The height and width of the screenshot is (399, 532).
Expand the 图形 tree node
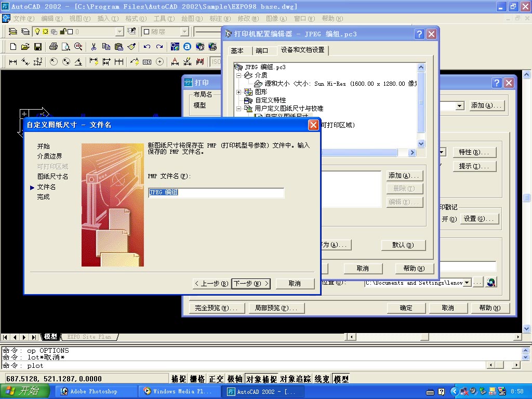239,92
